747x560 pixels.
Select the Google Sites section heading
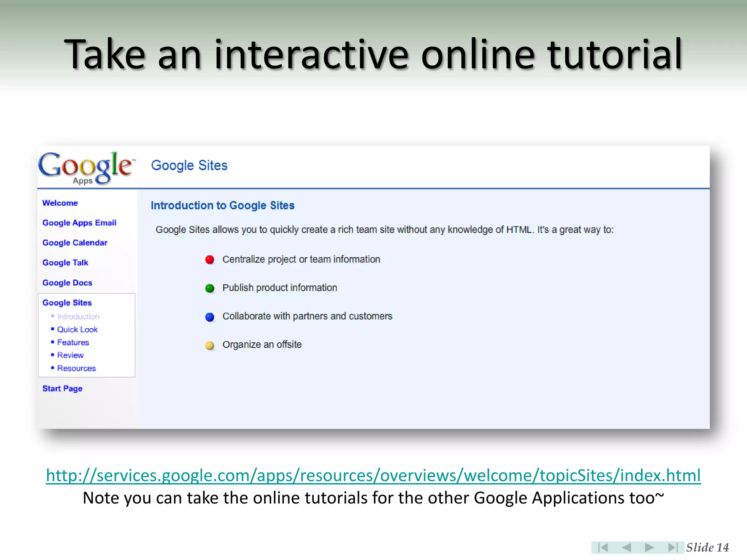[67, 303]
